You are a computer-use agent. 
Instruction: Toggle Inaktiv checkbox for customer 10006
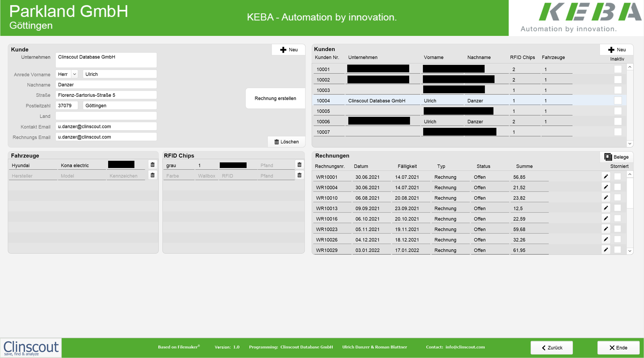[x=618, y=121]
